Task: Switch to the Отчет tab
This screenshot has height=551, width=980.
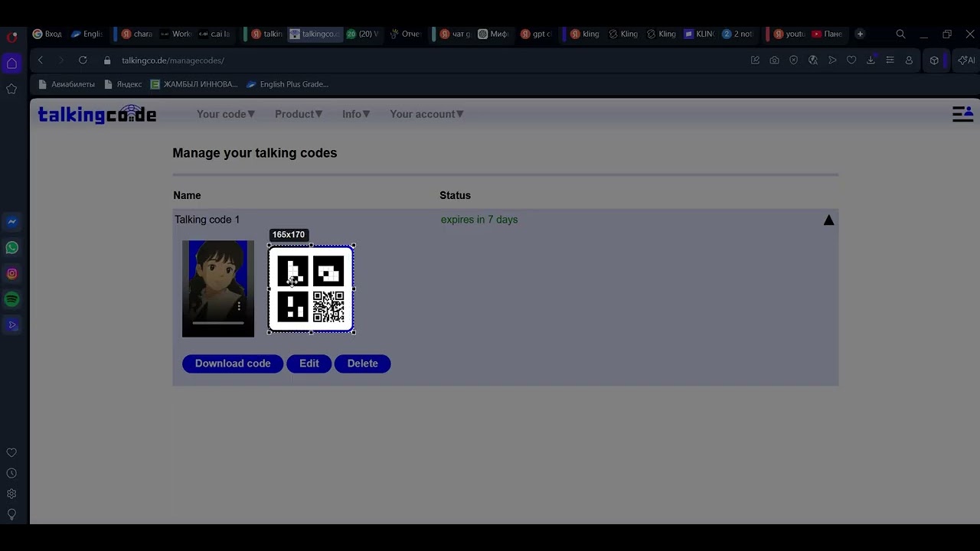Action: tap(406, 34)
